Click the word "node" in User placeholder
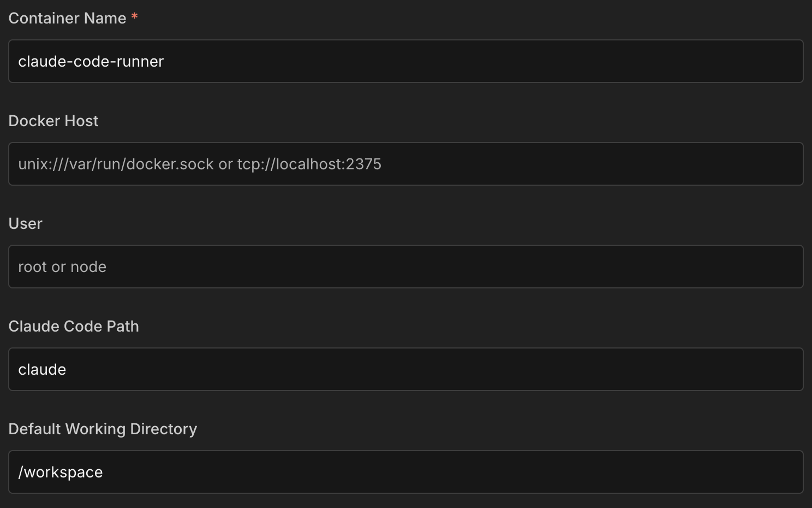812x508 pixels. pyautogui.click(x=88, y=267)
